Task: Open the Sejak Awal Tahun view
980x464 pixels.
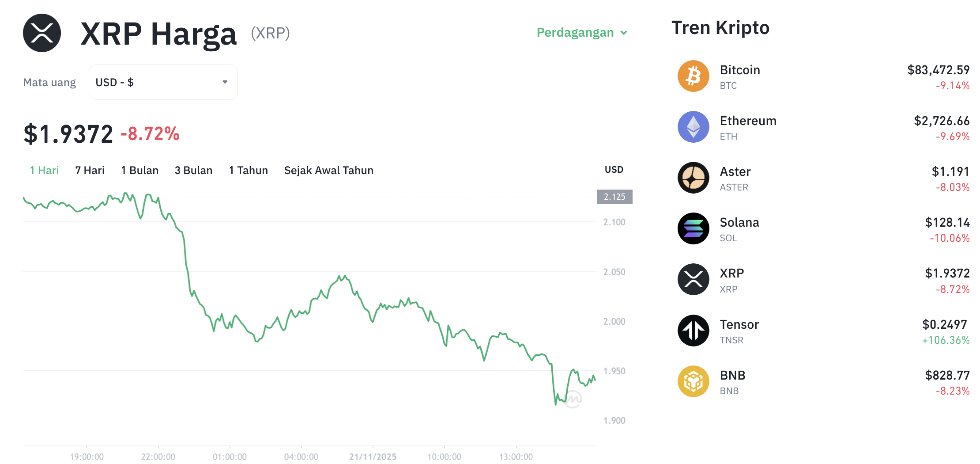Action: (328, 170)
